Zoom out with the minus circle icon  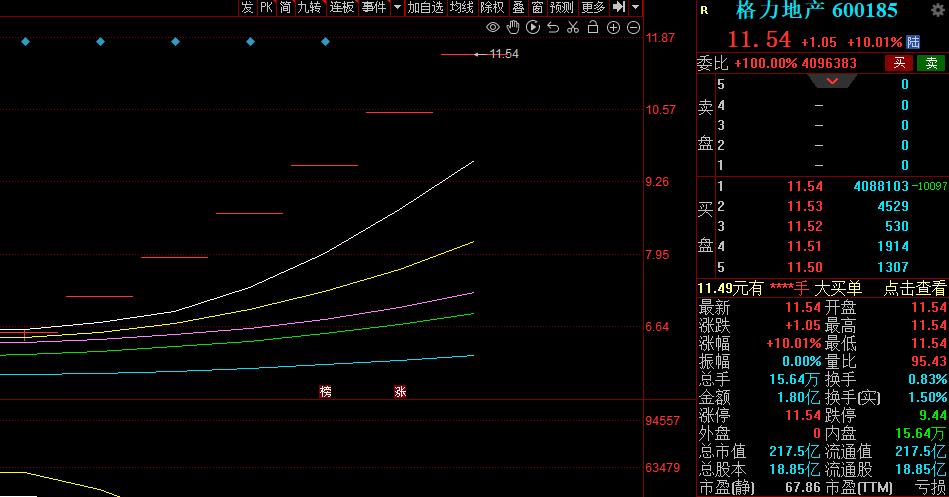(x=633, y=27)
